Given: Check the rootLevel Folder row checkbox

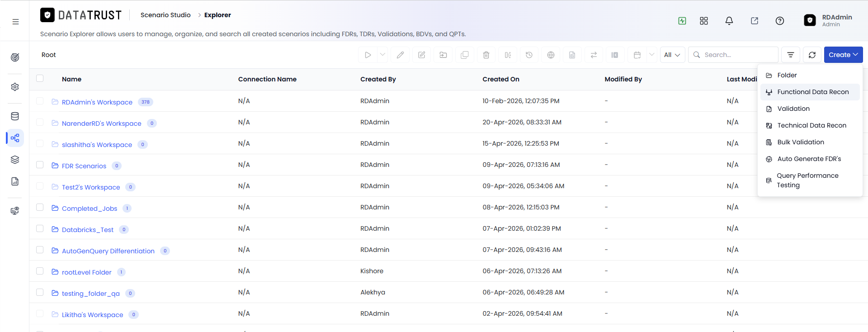Looking at the screenshot, I should [x=40, y=271].
